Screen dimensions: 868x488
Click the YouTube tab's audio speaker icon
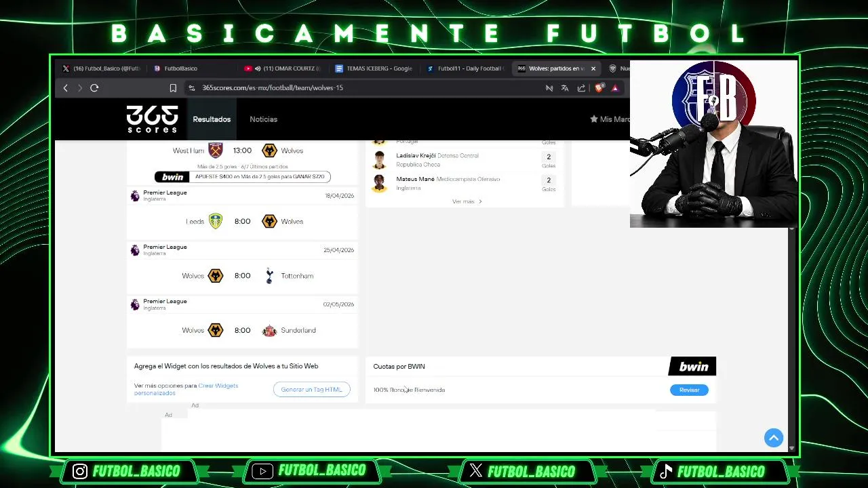point(258,68)
